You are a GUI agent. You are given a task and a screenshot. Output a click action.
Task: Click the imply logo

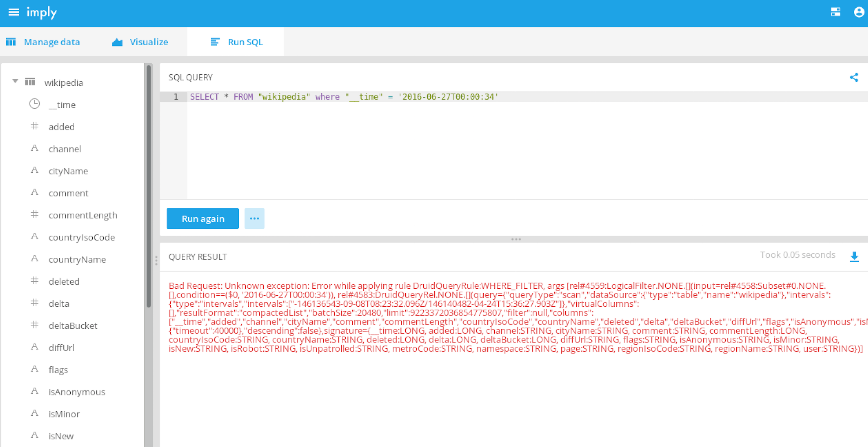42,13
